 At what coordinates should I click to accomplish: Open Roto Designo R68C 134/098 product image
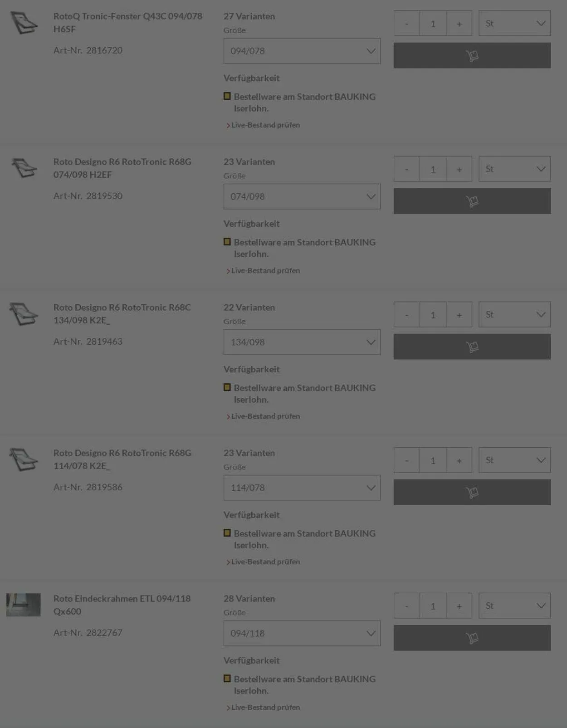(x=24, y=314)
